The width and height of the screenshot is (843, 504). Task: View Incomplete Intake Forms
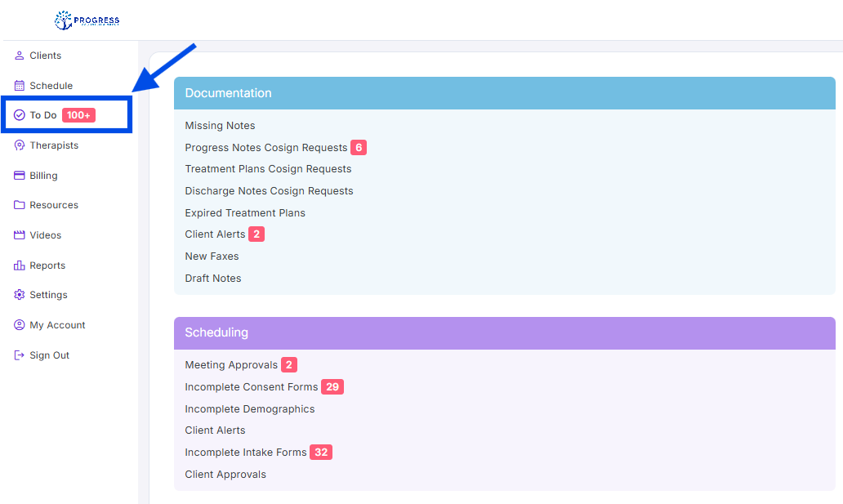coord(246,453)
